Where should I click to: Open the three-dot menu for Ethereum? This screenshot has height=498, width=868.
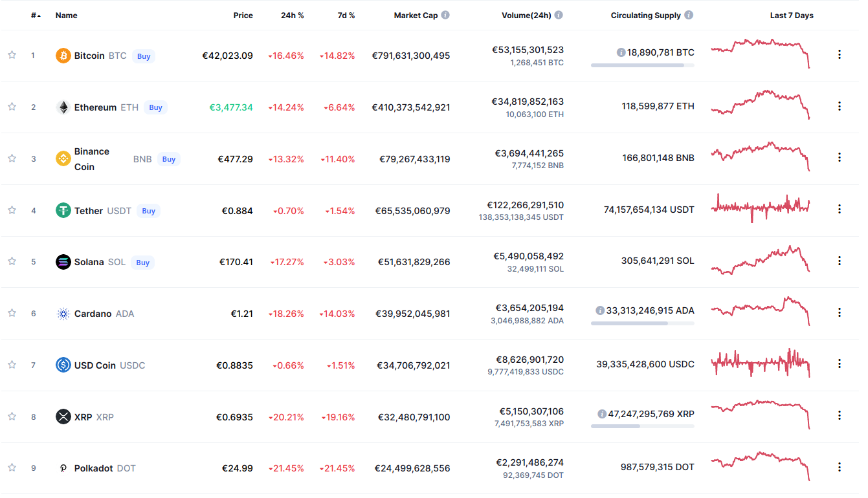840,106
